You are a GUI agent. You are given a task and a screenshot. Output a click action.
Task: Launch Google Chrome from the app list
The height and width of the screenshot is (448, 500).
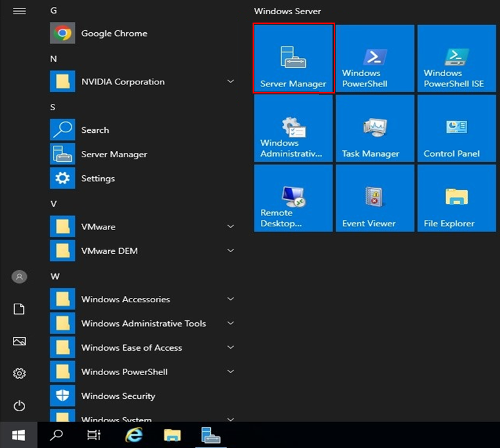114,34
